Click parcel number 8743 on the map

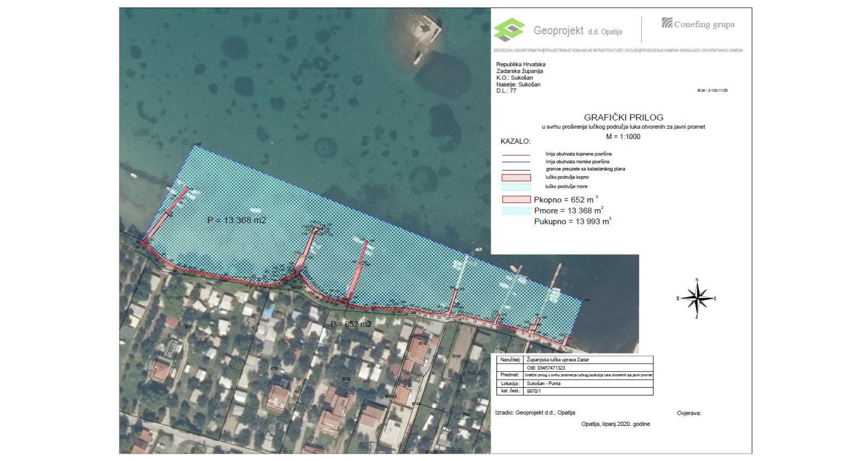pyautogui.click(x=457, y=356)
